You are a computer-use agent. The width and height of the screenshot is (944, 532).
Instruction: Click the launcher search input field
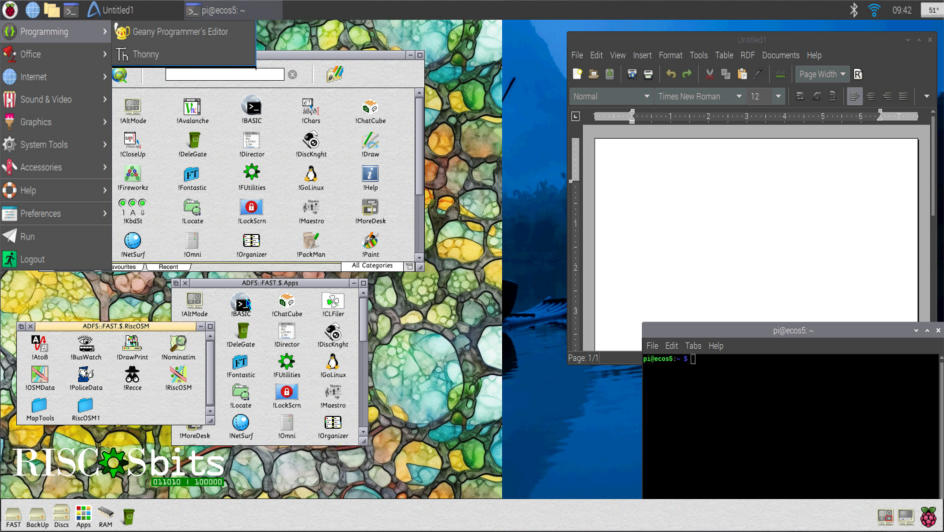pyautogui.click(x=225, y=74)
